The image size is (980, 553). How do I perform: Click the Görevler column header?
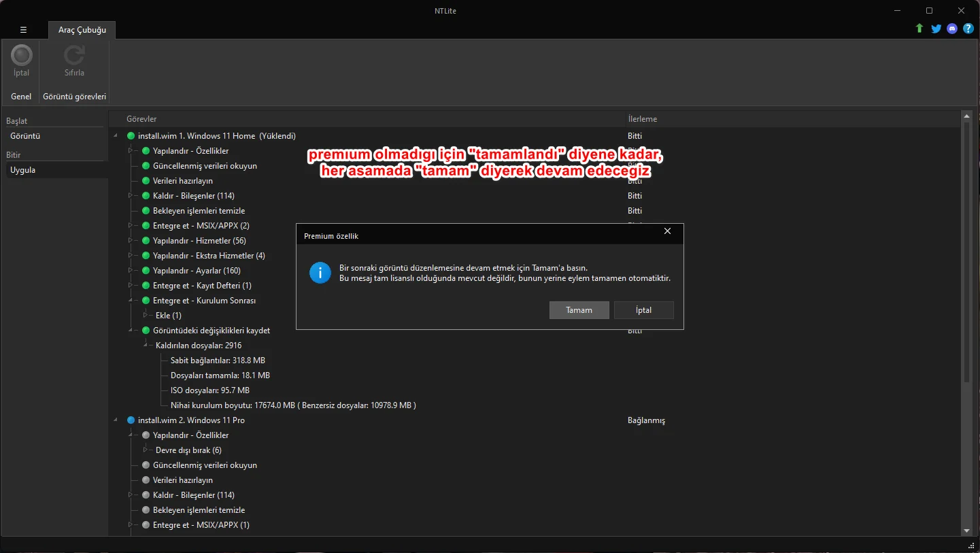tap(141, 119)
